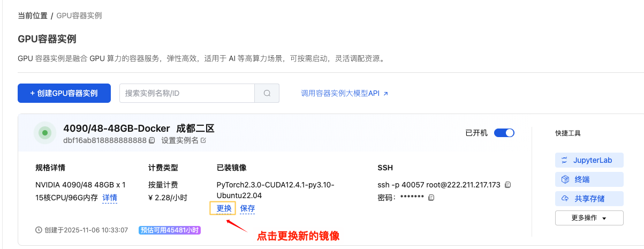The image size is (644, 249).
Task: Click 保存 to save the current image
Action: [x=247, y=208]
